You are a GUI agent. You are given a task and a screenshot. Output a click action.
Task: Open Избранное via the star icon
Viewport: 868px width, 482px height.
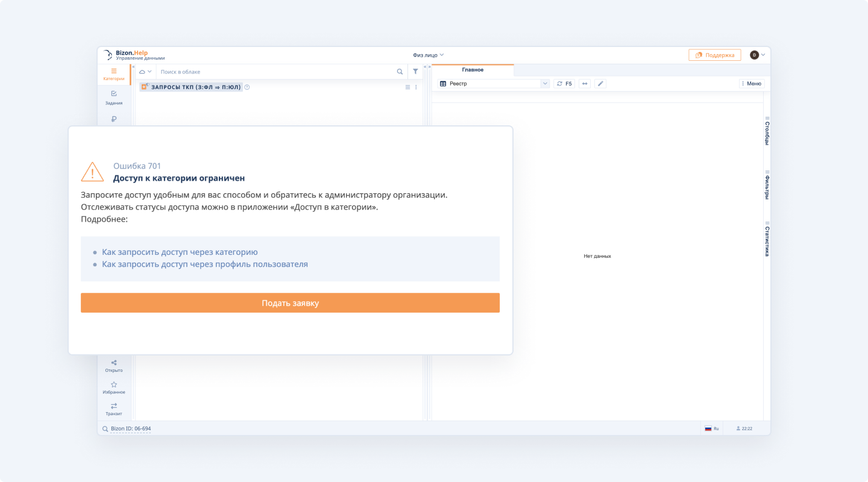tap(113, 384)
